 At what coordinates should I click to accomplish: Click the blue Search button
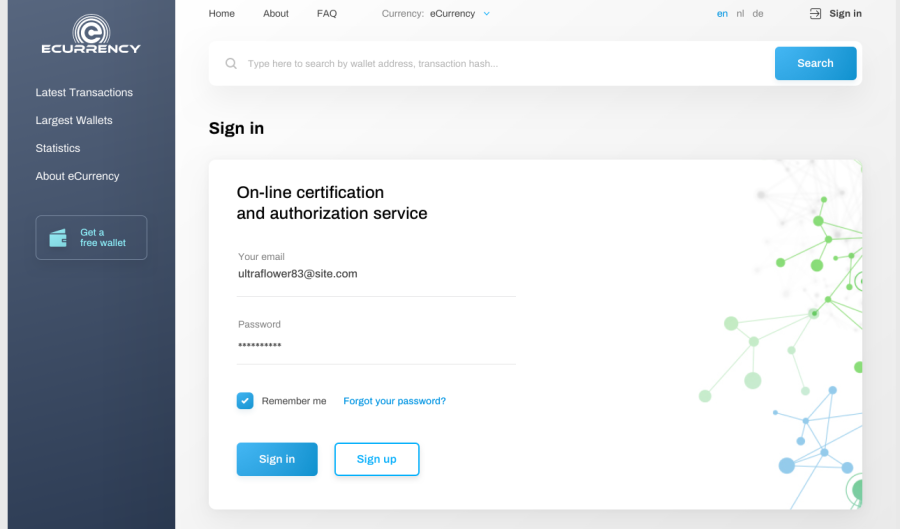(x=815, y=63)
